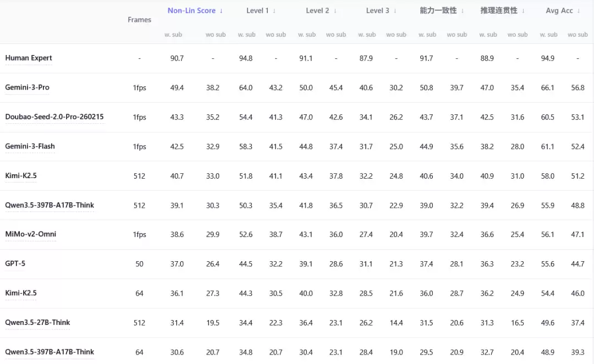Click wo sub under 能力一致性
The width and height of the screenshot is (594, 364).
457,35
